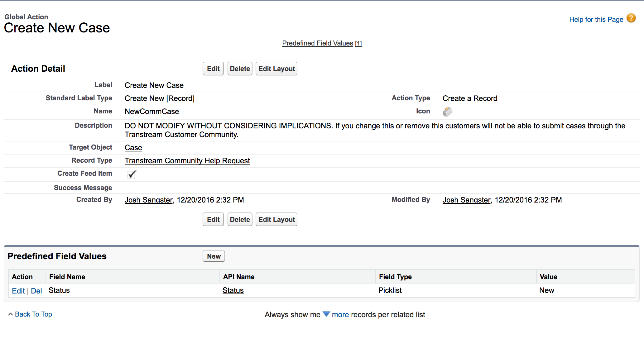Click New in Predefined Field Values
This screenshot has width=644, height=339.
tap(214, 256)
